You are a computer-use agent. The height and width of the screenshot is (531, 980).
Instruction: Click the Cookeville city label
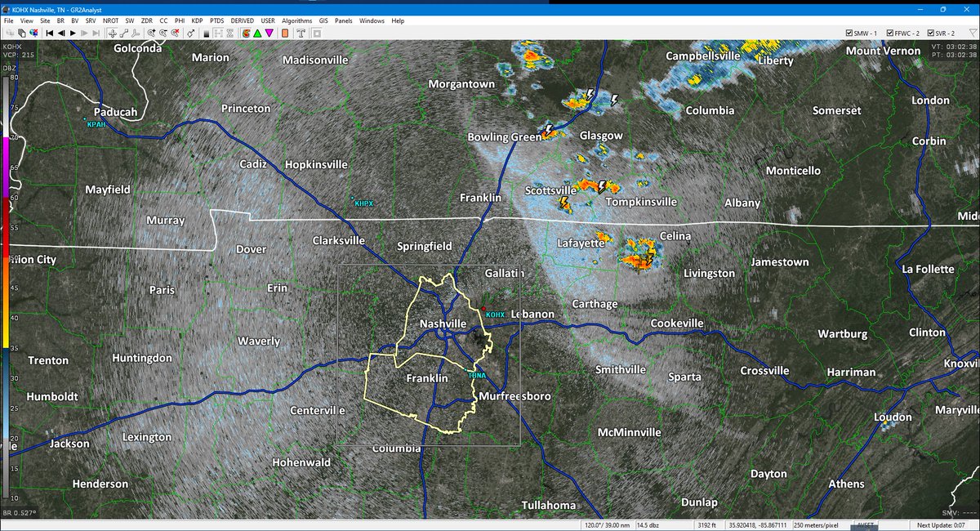[677, 324]
